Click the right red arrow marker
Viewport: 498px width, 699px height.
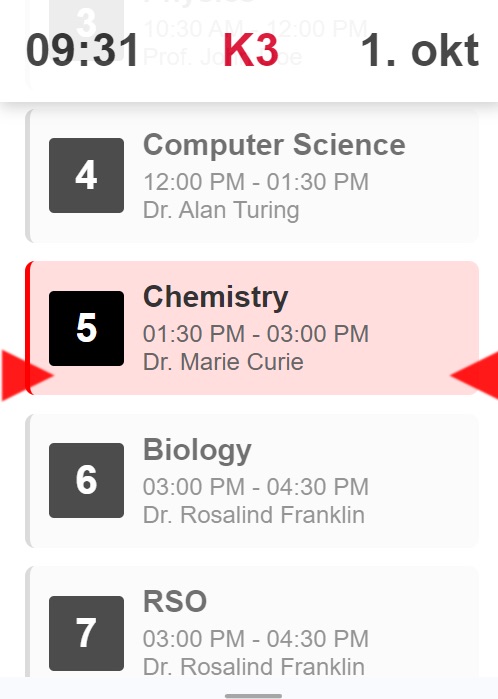pyautogui.click(x=475, y=375)
